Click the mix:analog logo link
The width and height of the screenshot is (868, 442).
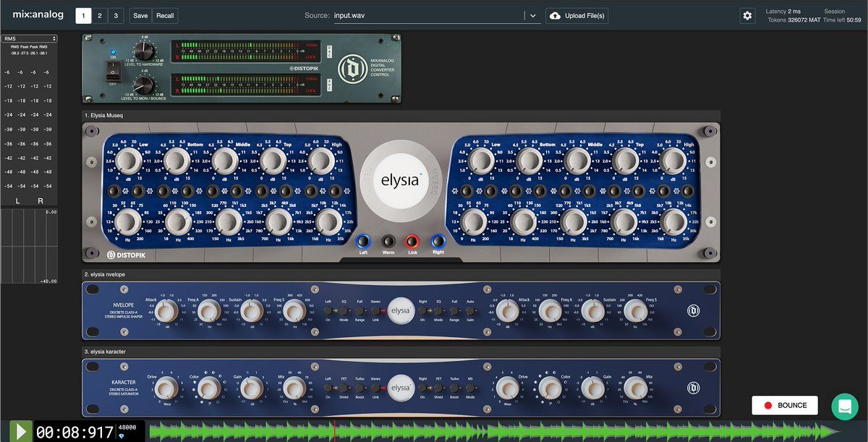tap(38, 15)
